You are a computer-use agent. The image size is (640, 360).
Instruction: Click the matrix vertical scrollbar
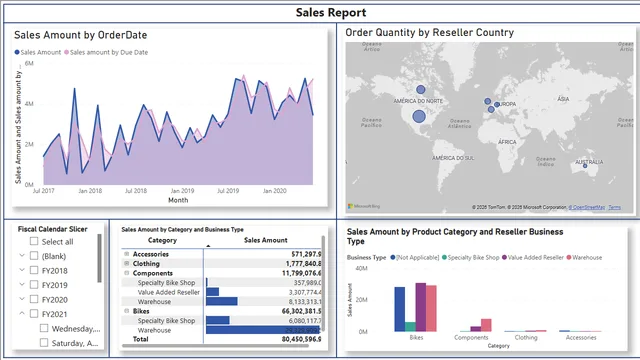tap(323, 283)
